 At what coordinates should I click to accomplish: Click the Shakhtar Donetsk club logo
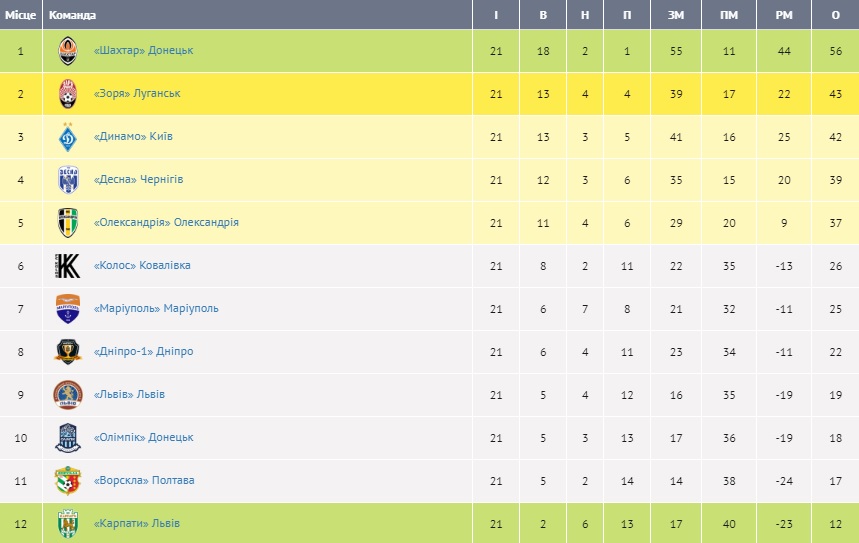(x=67, y=51)
